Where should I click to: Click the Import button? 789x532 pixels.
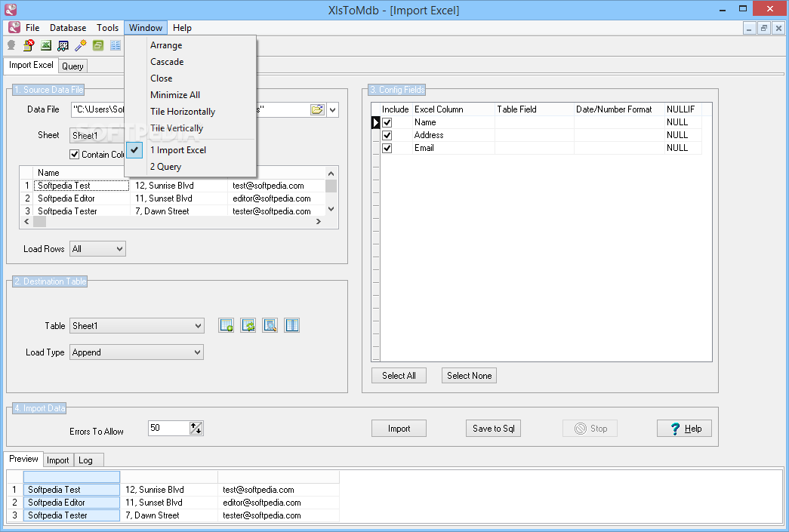pyautogui.click(x=399, y=429)
